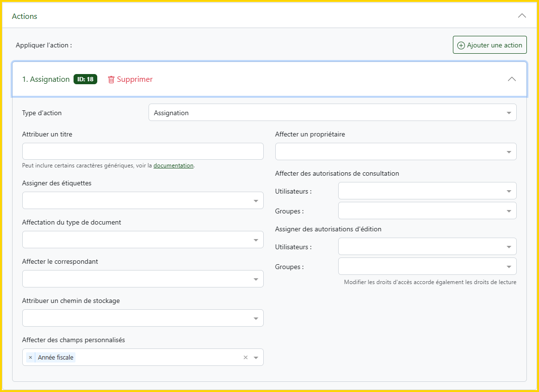Collapse the Actions section chevron
The image size is (539, 392).
coord(522,16)
